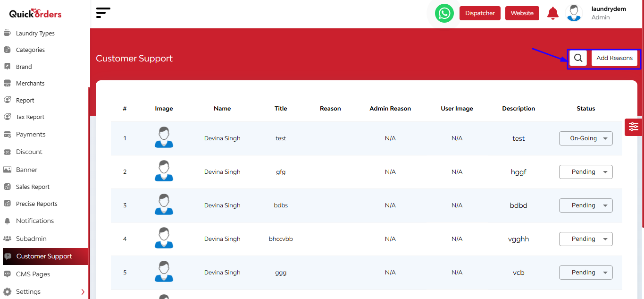Viewport: 644px width, 299px height.
Task: Click the Website button
Action: tap(522, 13)
